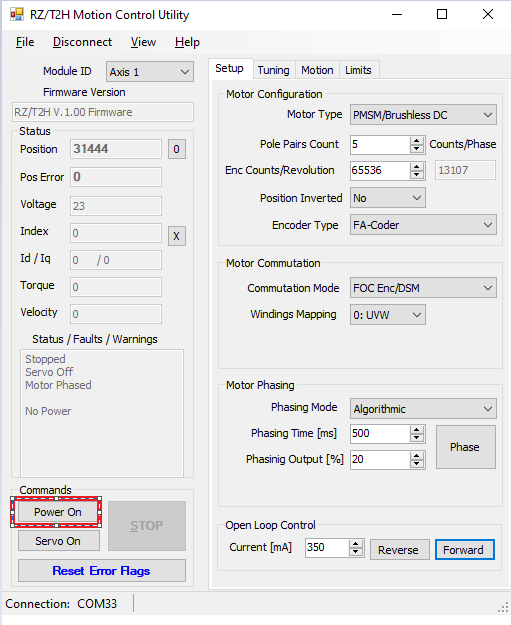
Task: Increase Pole Pairs Count with up arrow
Action: [x=417, y=140]
